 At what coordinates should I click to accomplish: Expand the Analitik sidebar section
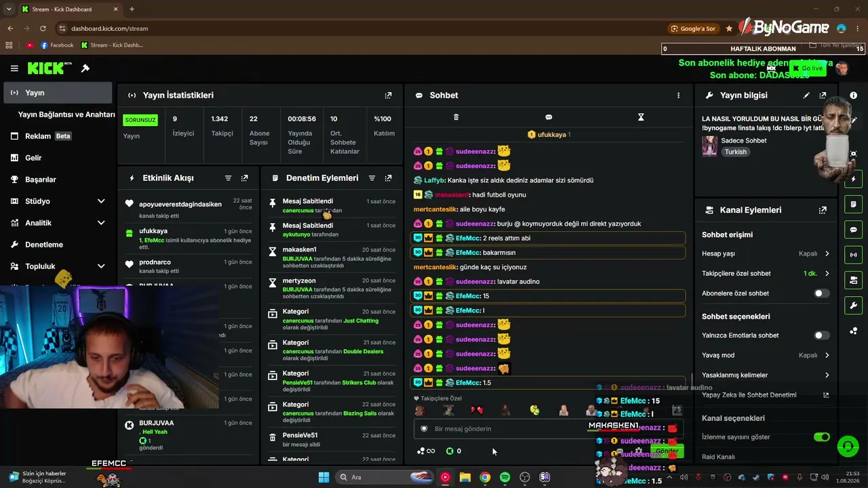tap(101, 223)
